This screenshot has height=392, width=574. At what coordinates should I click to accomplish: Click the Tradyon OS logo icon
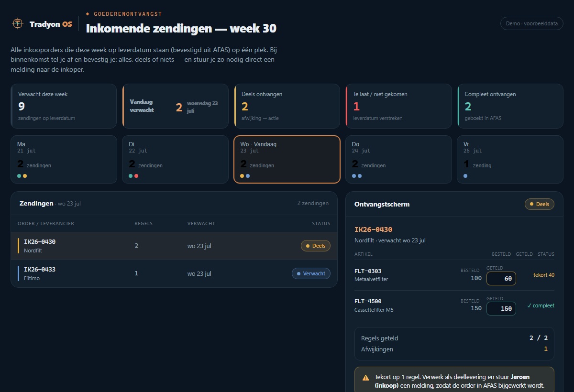click(x=18, y=23)
